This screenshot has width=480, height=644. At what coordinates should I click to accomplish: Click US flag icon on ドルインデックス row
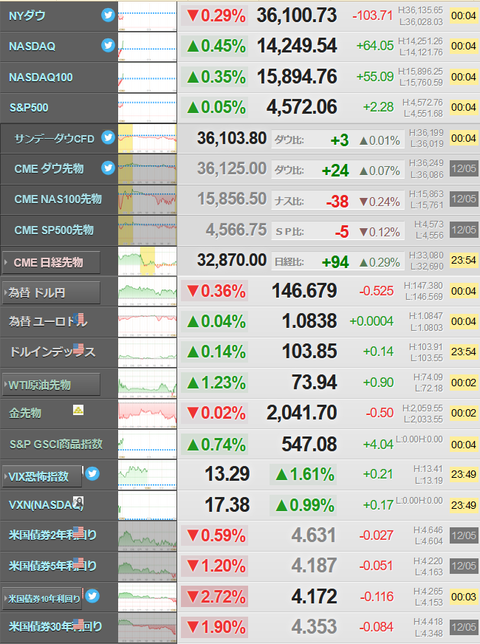tap(78, 349)
